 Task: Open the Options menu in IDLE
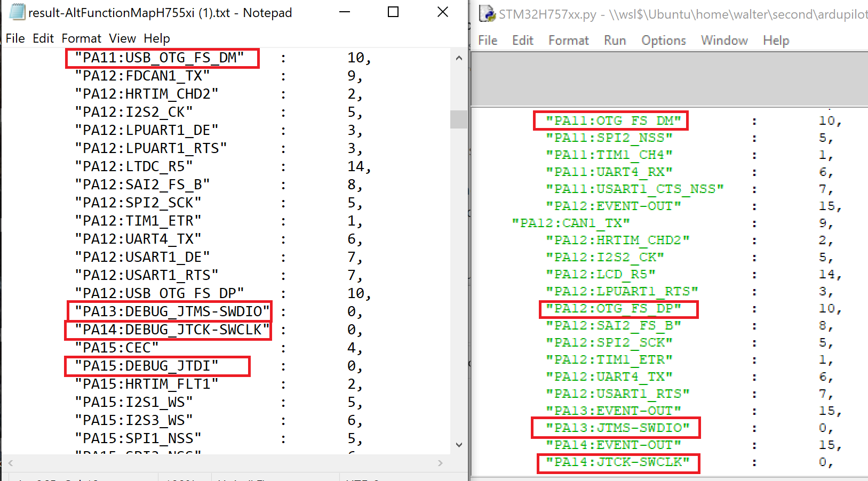(663, 40)
